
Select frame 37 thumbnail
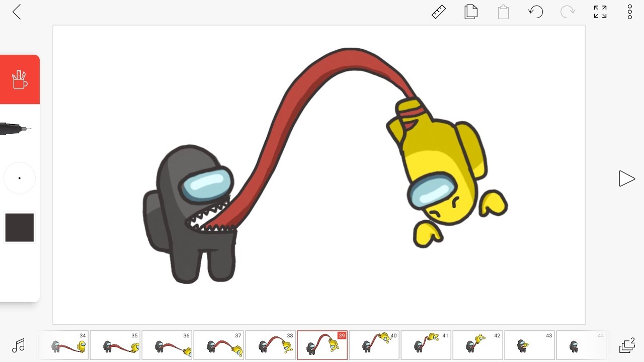click(219, 345)
